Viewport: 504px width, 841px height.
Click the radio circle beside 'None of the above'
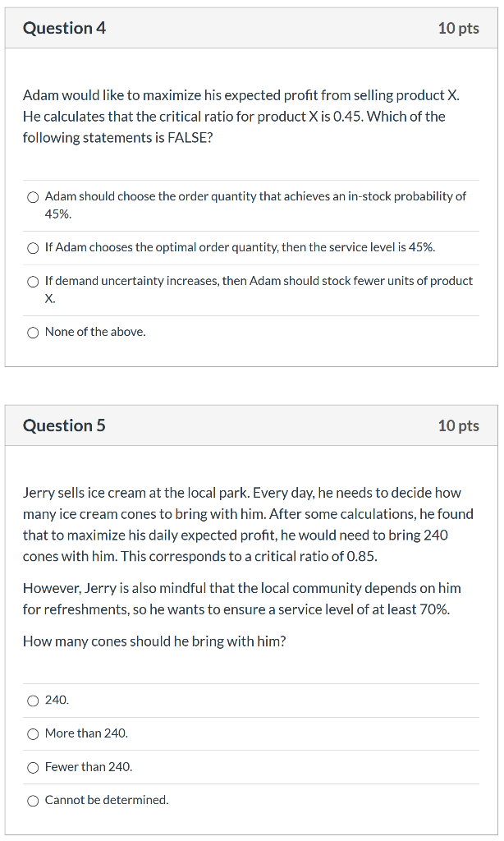[x=33, y=332]
